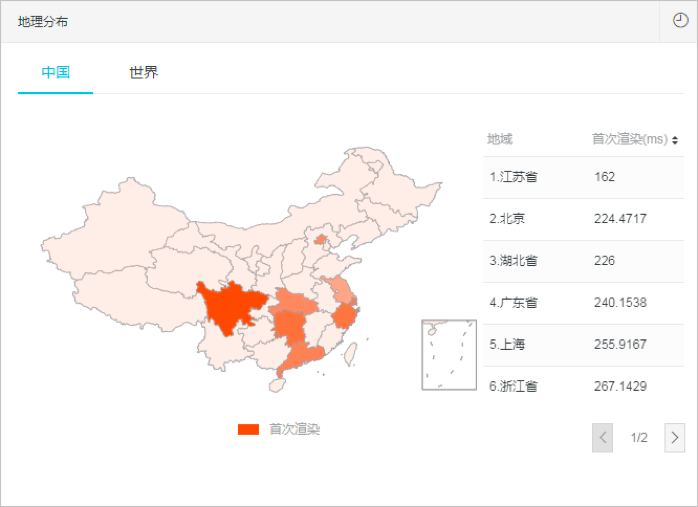Select the 2.北京 row
This screenshot has height=507, width=698.
coord(583,219)
